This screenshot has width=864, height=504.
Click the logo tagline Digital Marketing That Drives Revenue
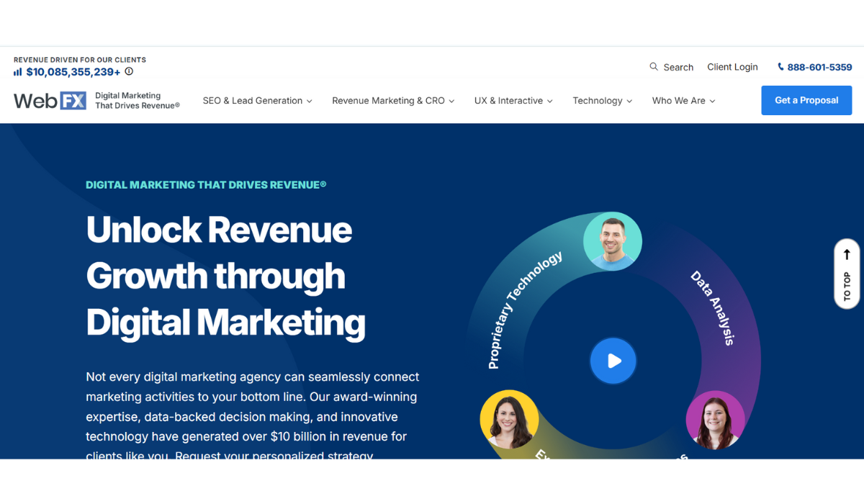click(x=137, y=101)
